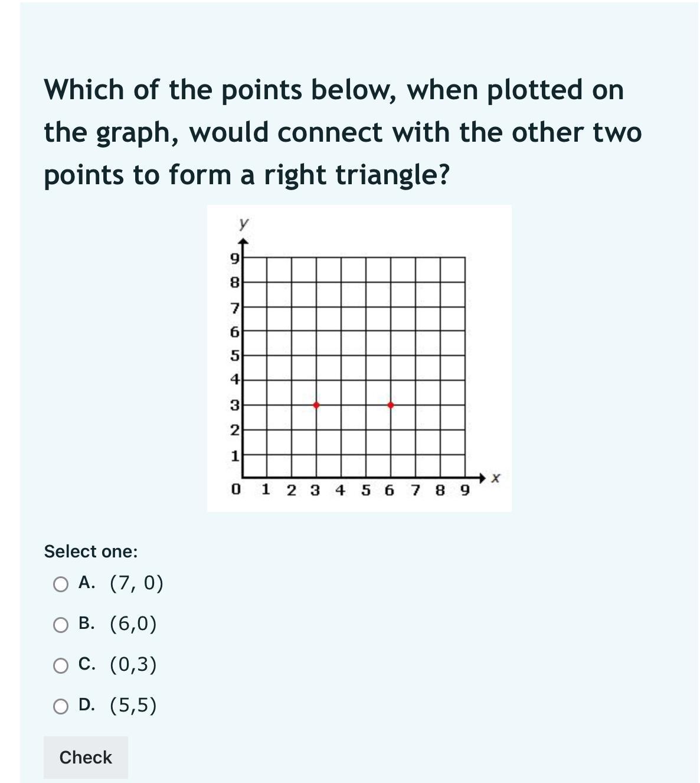Click the number 7 on the x-axis
This screenshot has height=783, width=700.
pos(416,490)
